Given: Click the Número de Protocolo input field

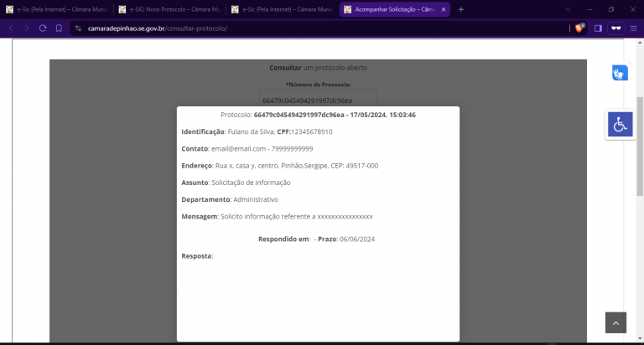Looking at the screenshot, I should (318, 100).
